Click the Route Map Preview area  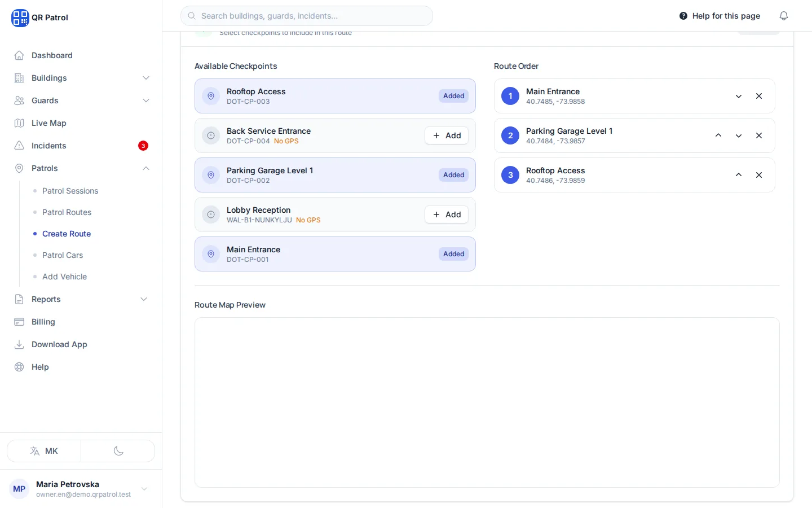[487, 402]
